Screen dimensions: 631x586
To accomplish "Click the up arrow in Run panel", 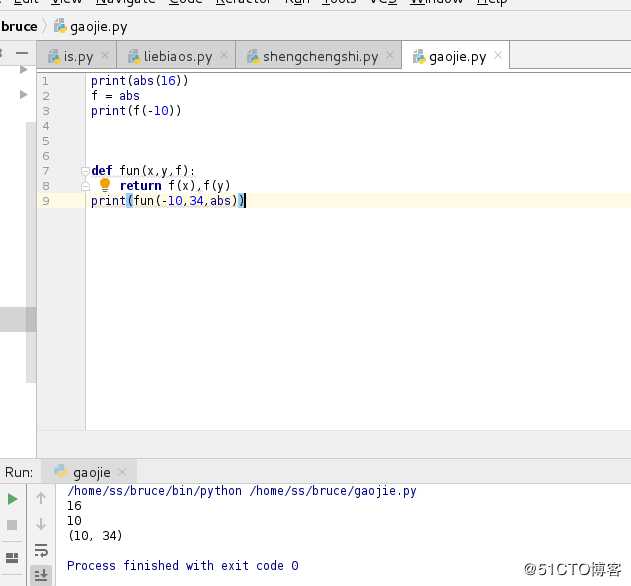I will point(41,498).
